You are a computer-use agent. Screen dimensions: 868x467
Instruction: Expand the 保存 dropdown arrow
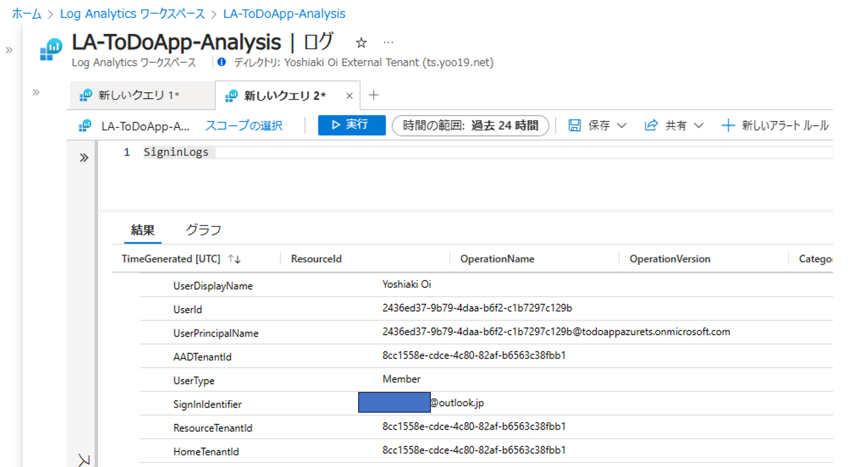pos(622,126)
